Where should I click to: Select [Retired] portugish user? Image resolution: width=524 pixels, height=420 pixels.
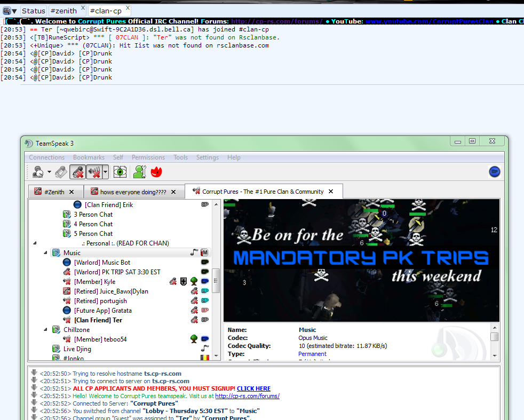[100, 301]
